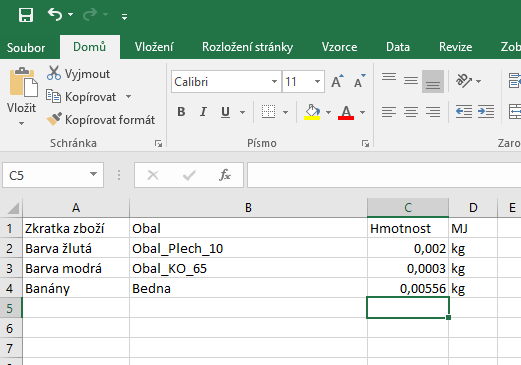Click the 'Hmotnost' header cell
This screenshot has width=521, height=365.
coord(408,228)
